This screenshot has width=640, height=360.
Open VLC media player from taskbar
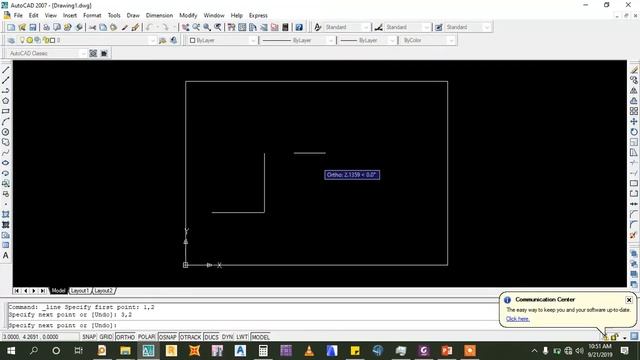click(309, 351)
